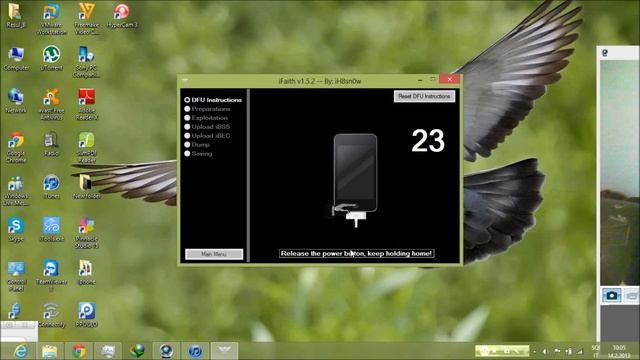
Task: Open the VMware Workstation desktop icon
Action: 51,18
